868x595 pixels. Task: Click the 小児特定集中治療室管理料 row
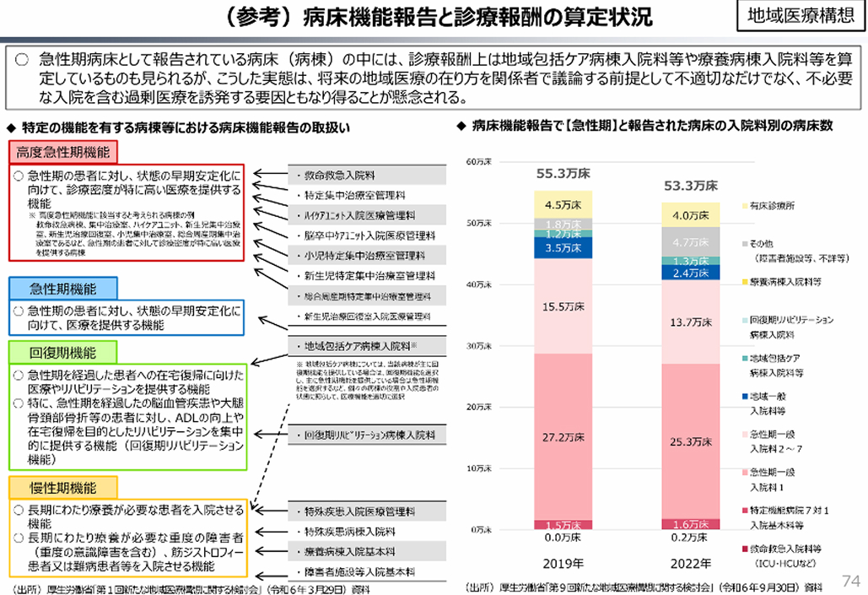pyautogui.click(x=367, y=256)
